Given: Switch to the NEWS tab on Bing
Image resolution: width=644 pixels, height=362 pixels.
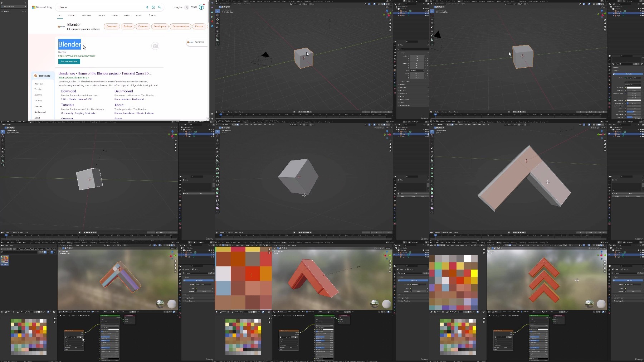Looking at the screenshot, I should pos(139,15).
